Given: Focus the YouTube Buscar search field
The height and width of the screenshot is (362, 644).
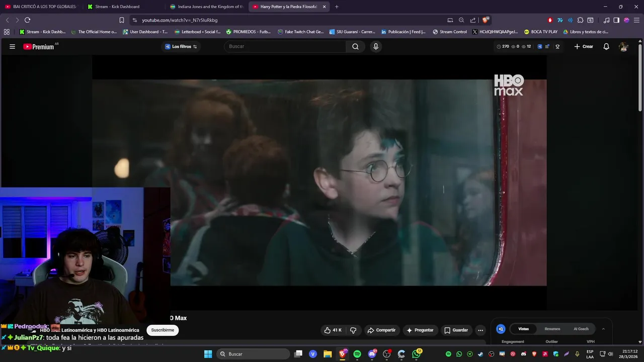Looking at the screenshot, I should (285, 46).
